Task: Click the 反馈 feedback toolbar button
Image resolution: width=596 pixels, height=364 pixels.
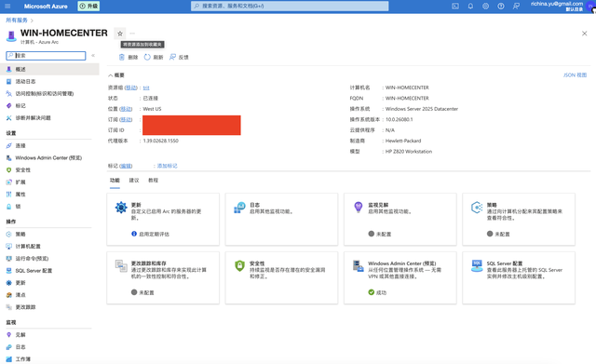Action: 179,57
